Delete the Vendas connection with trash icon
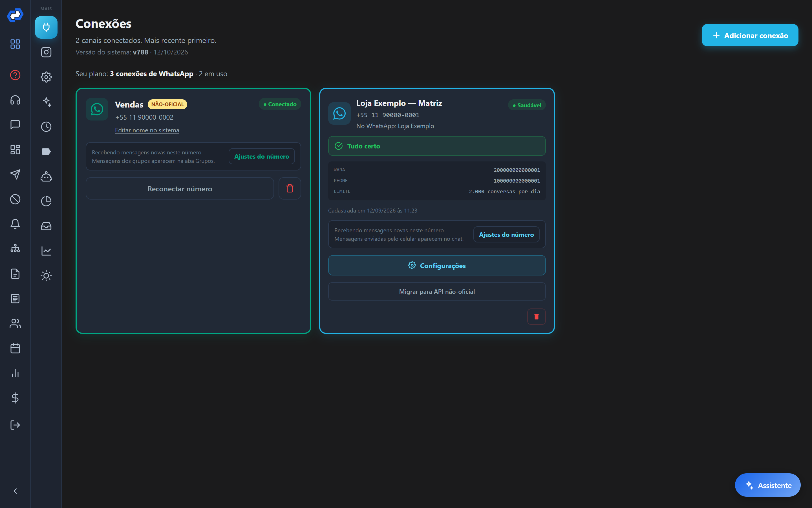Image resolution: width=812 pixels, height=508 pixels. [x=290, y=189]
